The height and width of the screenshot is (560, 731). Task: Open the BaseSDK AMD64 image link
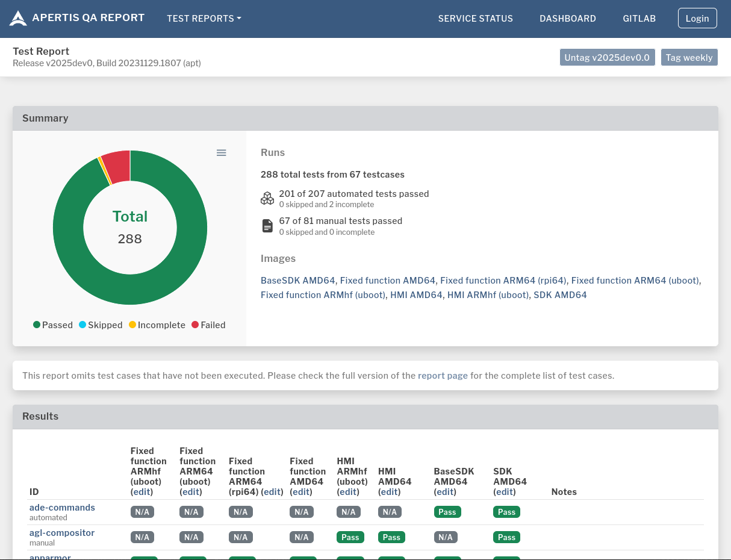(297, 281)
